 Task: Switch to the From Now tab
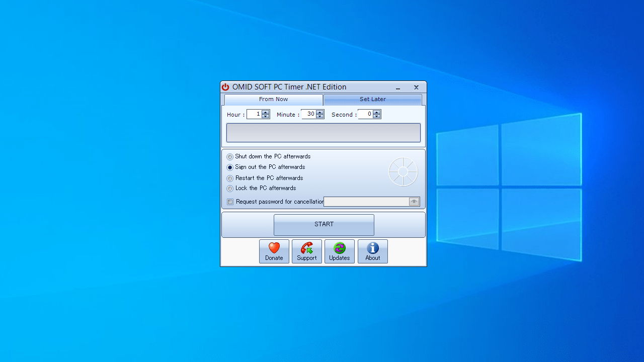coord(274,100)
